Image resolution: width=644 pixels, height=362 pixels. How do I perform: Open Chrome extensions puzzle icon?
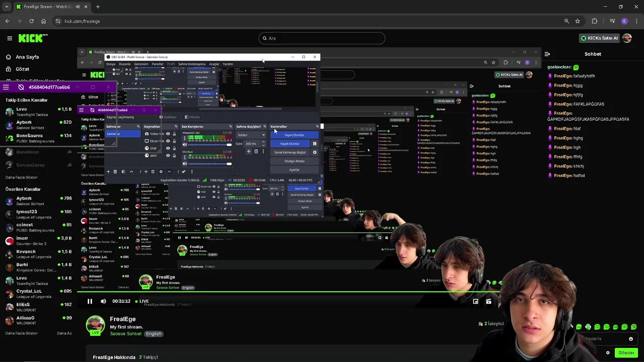594,21
